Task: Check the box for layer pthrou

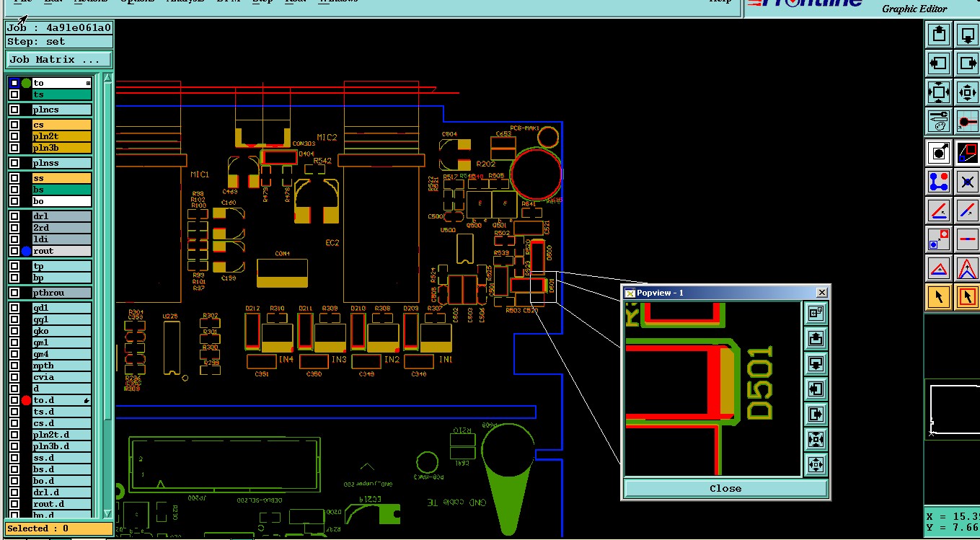Action: click(14, 293)
